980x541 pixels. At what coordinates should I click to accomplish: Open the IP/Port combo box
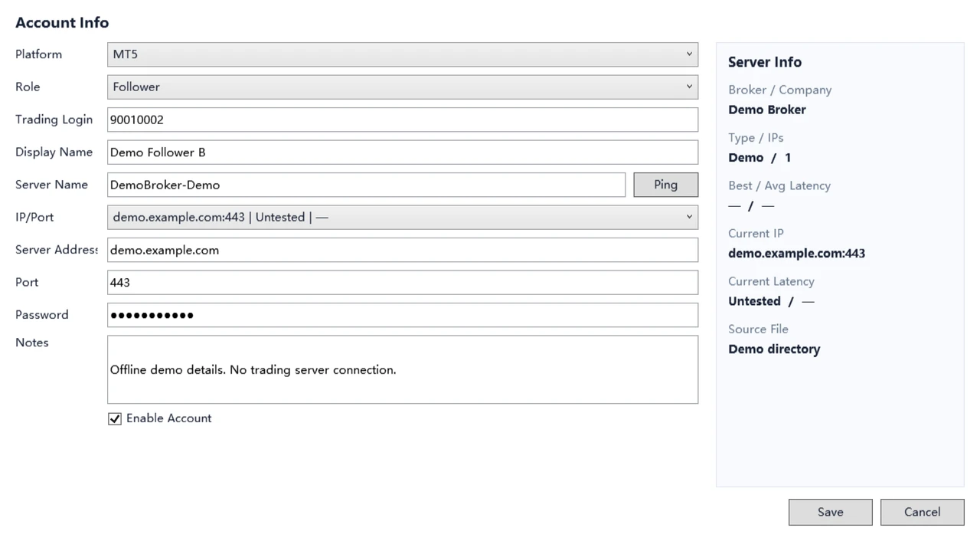tap(403, 217)
